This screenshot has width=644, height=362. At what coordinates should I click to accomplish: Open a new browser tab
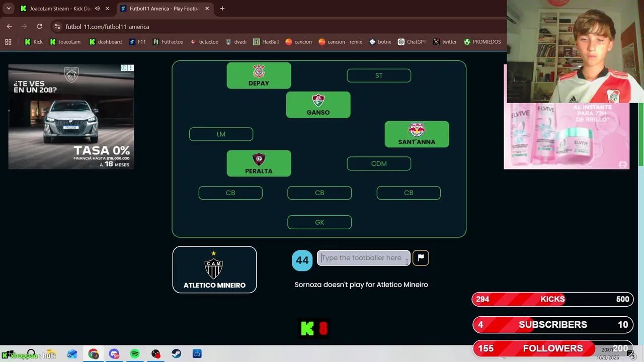(x=222, y=9)
